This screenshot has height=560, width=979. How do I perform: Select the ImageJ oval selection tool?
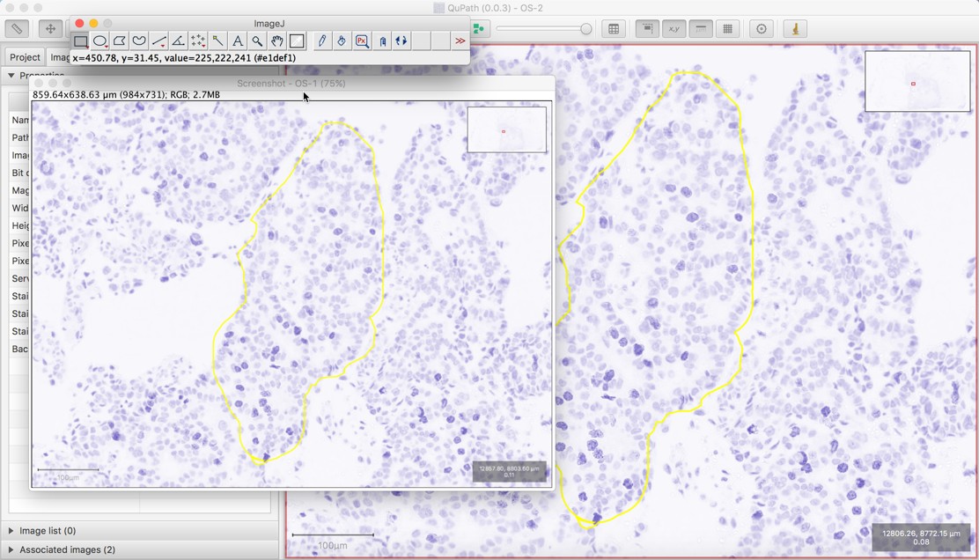(99, 41)
